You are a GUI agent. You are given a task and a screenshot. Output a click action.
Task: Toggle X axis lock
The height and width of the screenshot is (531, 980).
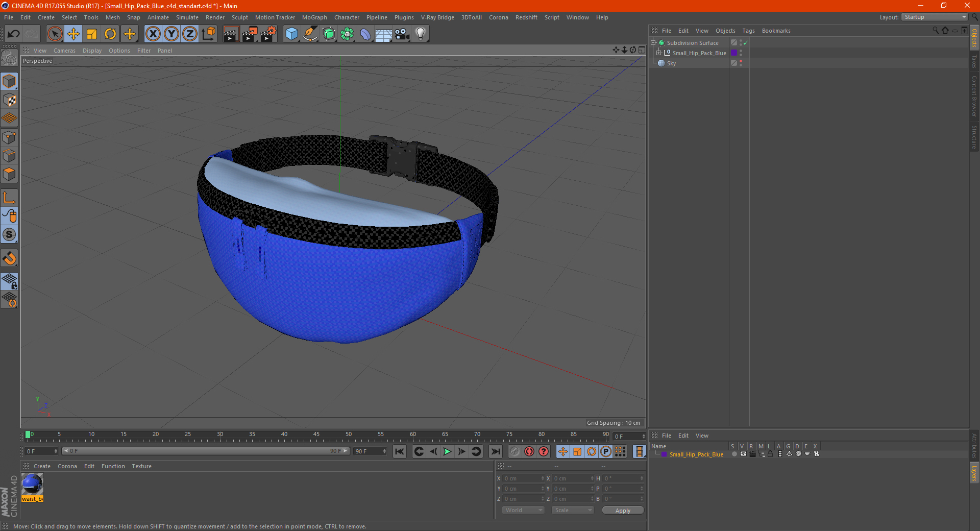153,34
